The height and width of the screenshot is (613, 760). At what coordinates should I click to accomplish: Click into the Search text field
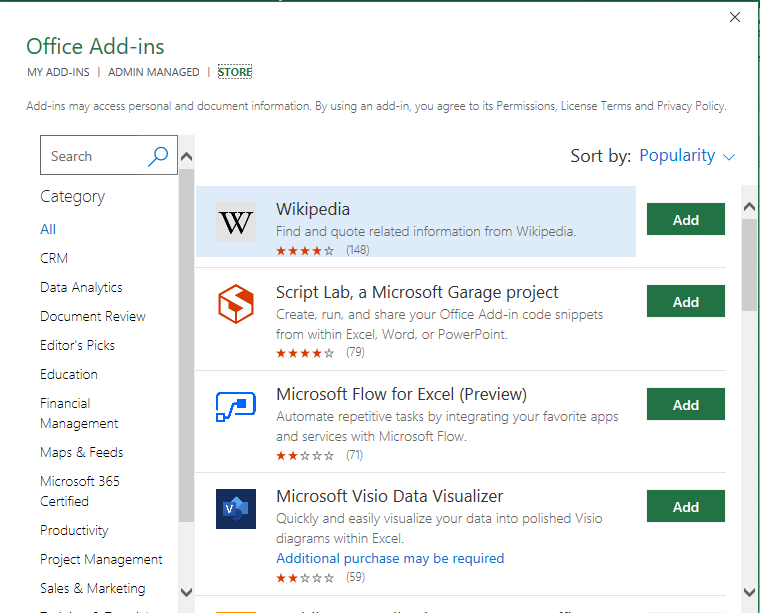(x=95, y=156)
